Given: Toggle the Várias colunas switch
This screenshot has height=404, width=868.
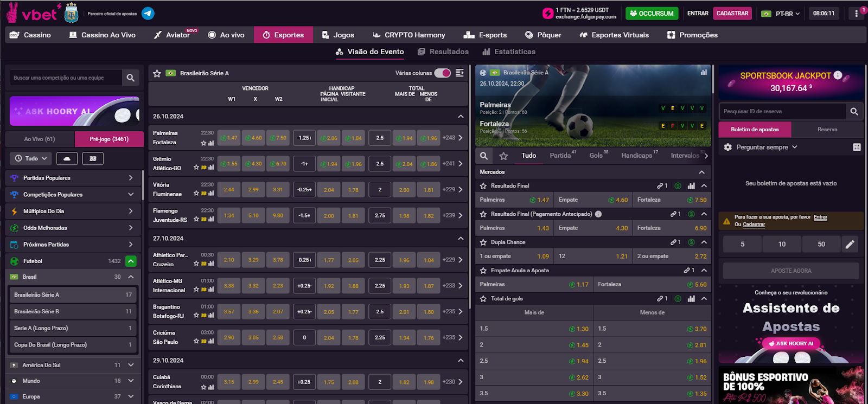Looking at the screenshot, I should (443, 73).
